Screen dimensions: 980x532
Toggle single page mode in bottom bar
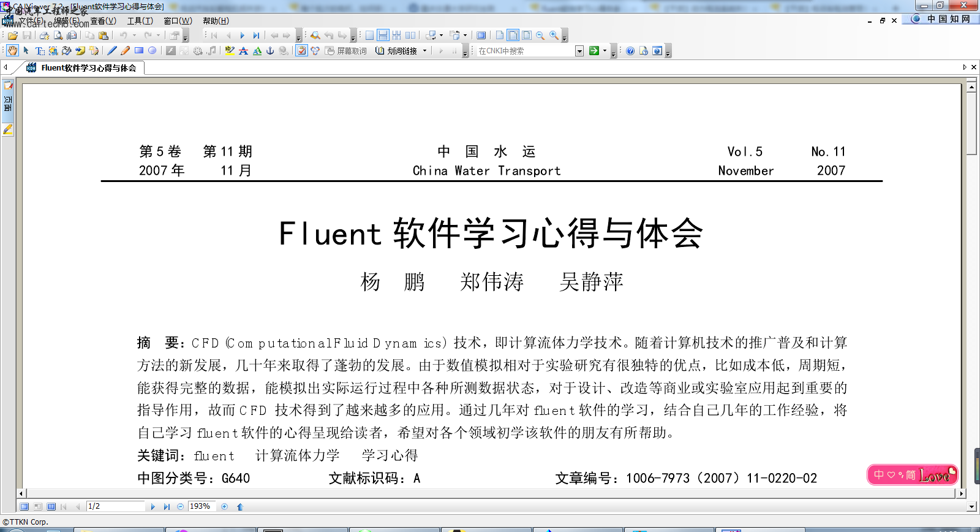[x=24, y=507]
